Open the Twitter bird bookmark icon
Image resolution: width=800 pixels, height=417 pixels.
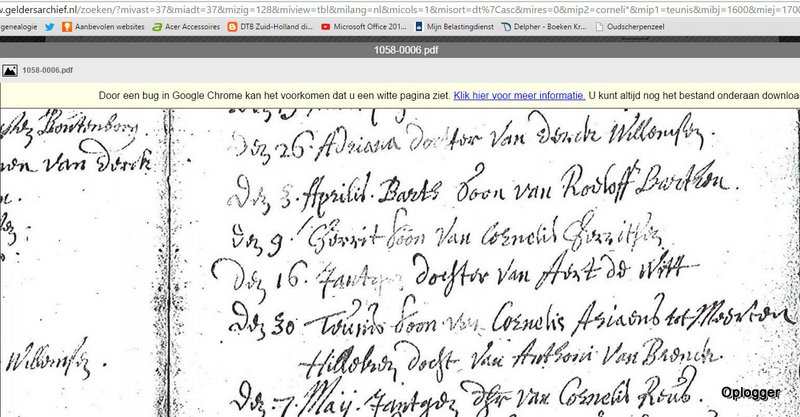49,27
